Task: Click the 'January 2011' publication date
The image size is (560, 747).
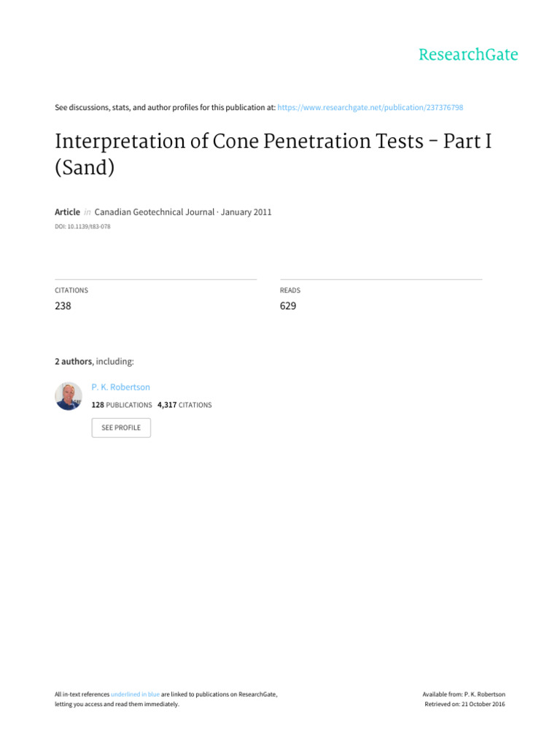Action: coord(245,212)
